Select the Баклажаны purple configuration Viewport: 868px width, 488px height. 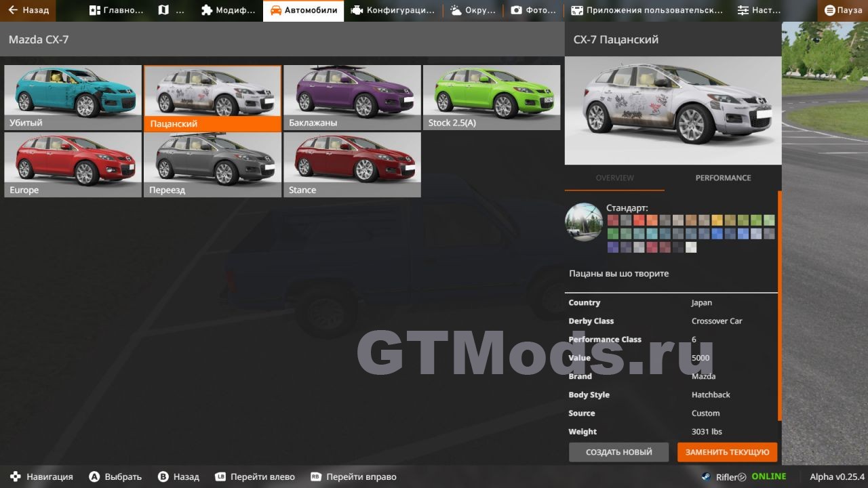(352, 98)
